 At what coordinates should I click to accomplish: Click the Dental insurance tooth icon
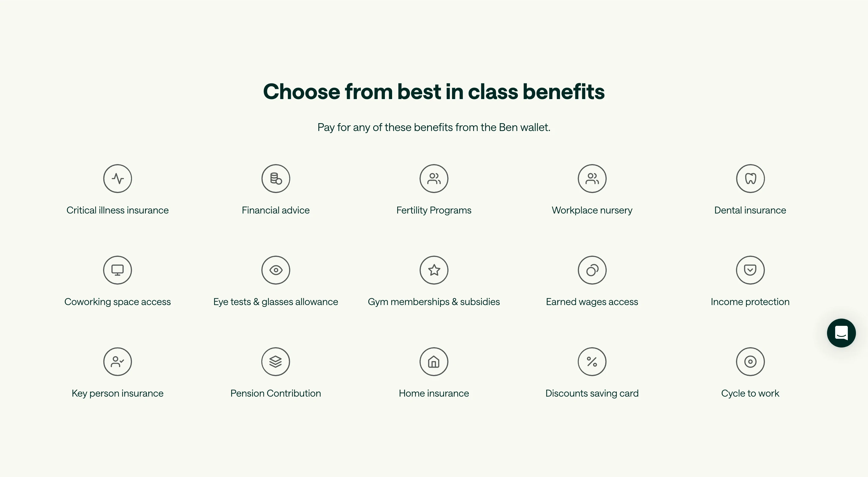(750, 178)
